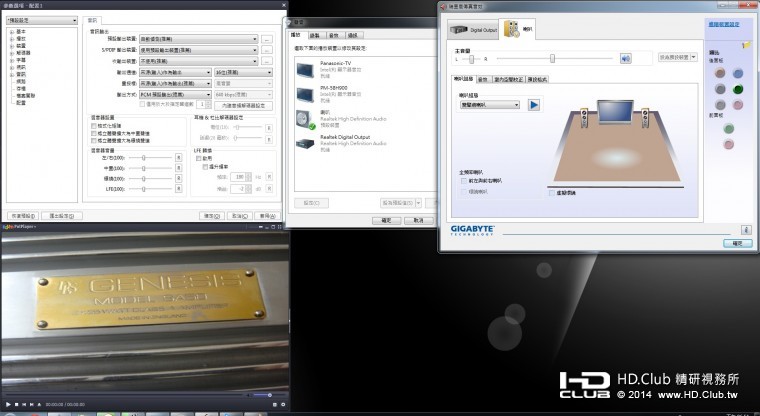Mute via PotPlayer volume speaker icon
760x416 pixels.
249,395
